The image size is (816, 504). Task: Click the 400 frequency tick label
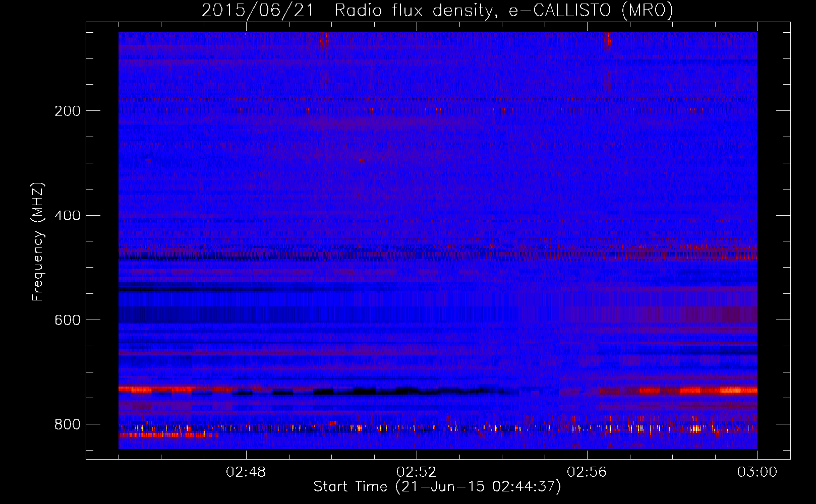(x=68, y=216)
